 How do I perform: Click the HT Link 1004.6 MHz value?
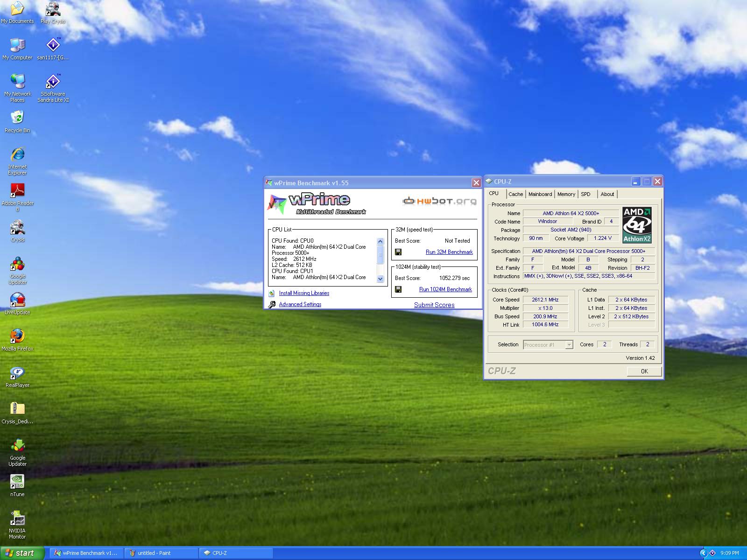(545, 325)
